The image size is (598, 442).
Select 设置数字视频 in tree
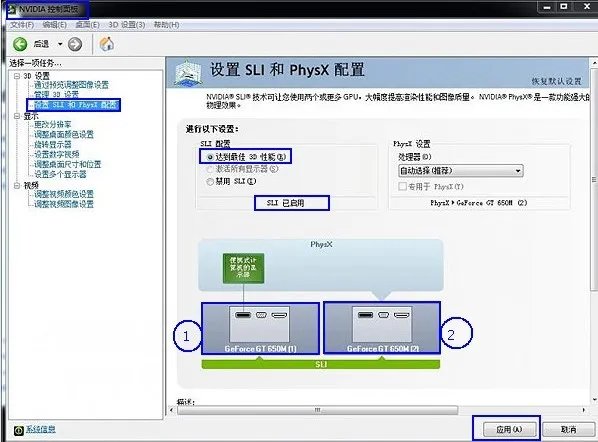(56, 154)
